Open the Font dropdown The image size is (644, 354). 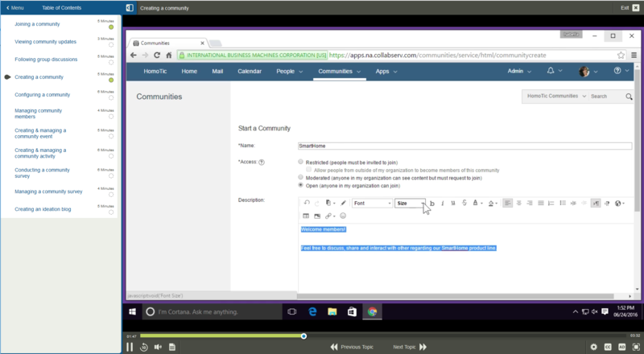(x=372, y=204)
